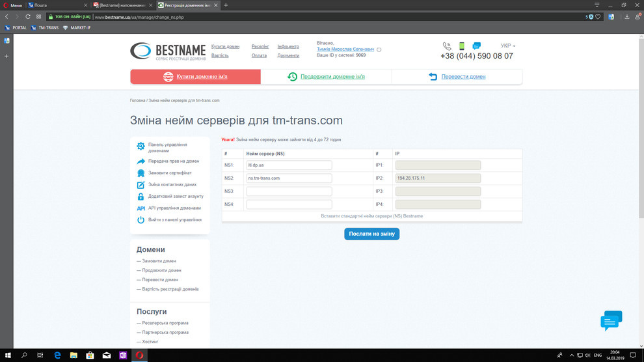
Task: Open the Оплата header link
Action: tap(259, 55)
